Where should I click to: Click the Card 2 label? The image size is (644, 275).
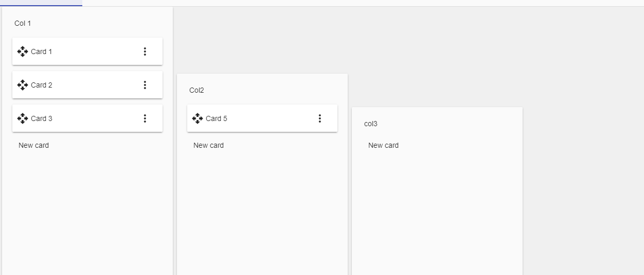[x=42, y=85]
